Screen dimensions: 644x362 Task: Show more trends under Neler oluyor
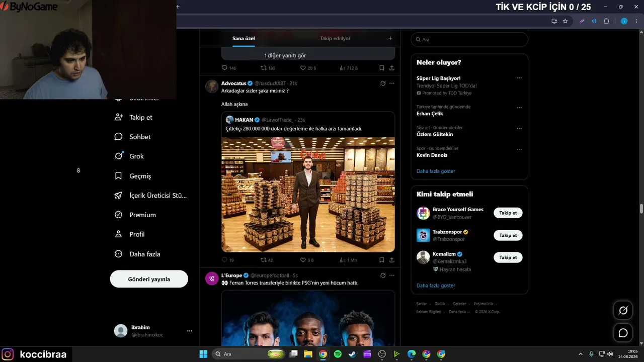436,171
